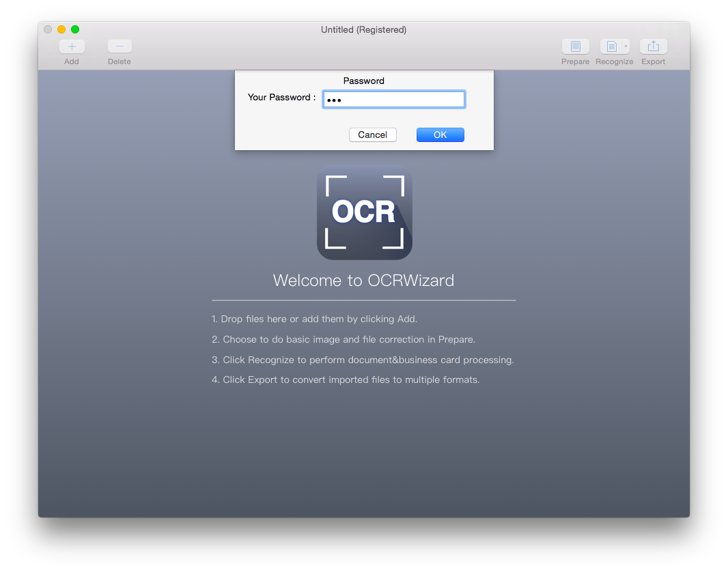728x572 pixels.
Task: Confirm password with OK button
Action: pyautogui.click(x=440, y=134)
